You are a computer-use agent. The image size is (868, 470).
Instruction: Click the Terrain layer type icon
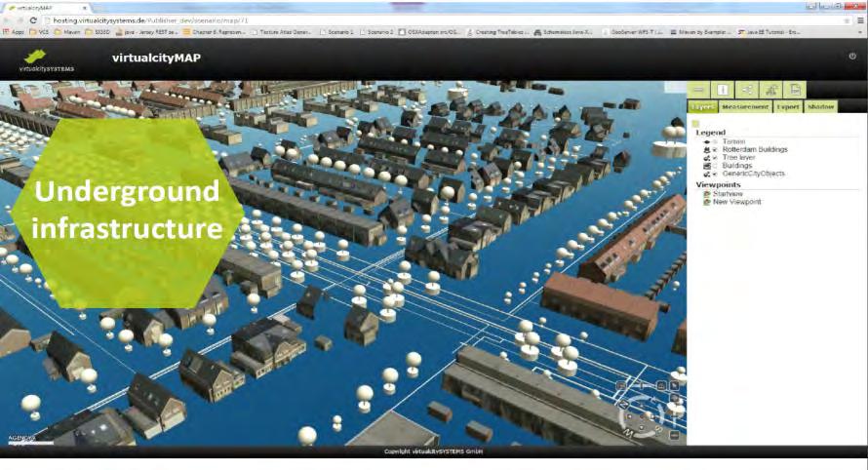pyautogui.click(x=707, y=141)
